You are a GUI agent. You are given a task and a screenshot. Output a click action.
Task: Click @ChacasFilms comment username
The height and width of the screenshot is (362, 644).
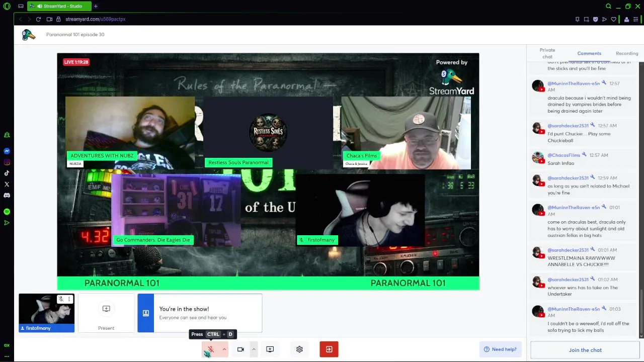point(563,155)
